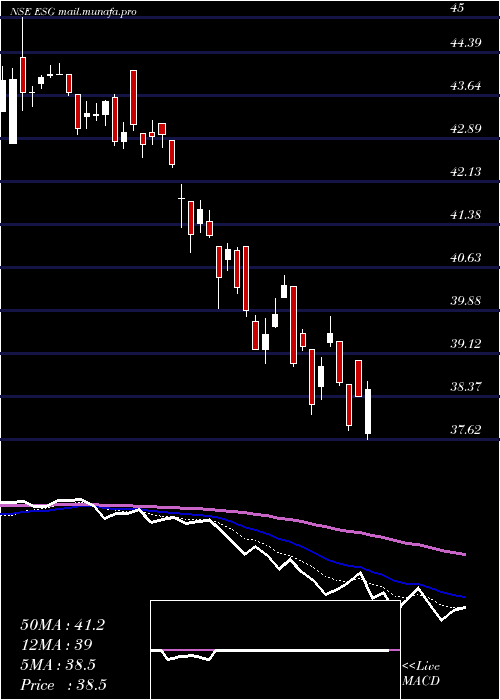Click the 45 price axis label
The width and height of the screenshot is (500, 700).
pyautogui.click(x=458, y=7)
